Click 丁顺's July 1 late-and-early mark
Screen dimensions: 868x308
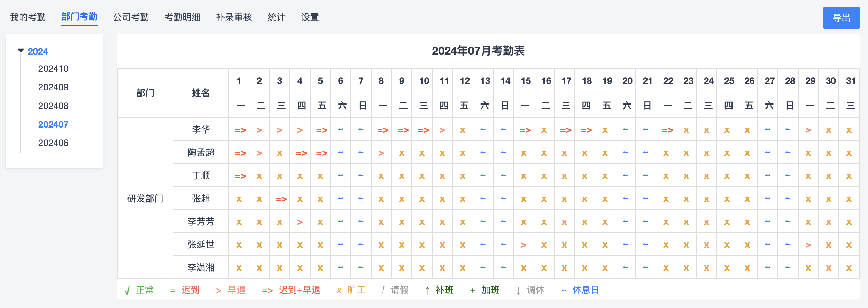coord(240,176)
